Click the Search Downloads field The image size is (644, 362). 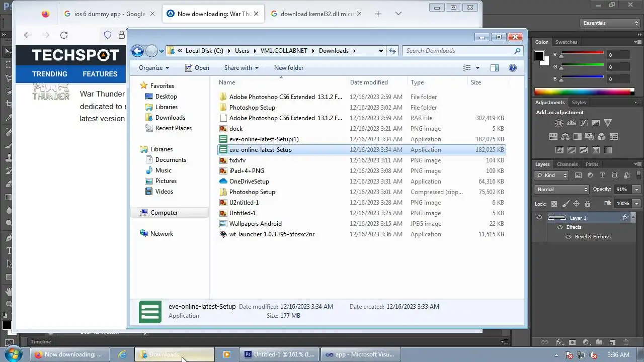point(463,51)
